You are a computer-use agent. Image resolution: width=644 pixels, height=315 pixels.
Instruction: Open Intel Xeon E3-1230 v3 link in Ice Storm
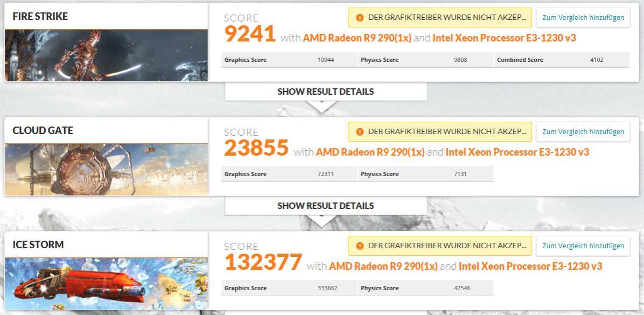coord(530,267)
